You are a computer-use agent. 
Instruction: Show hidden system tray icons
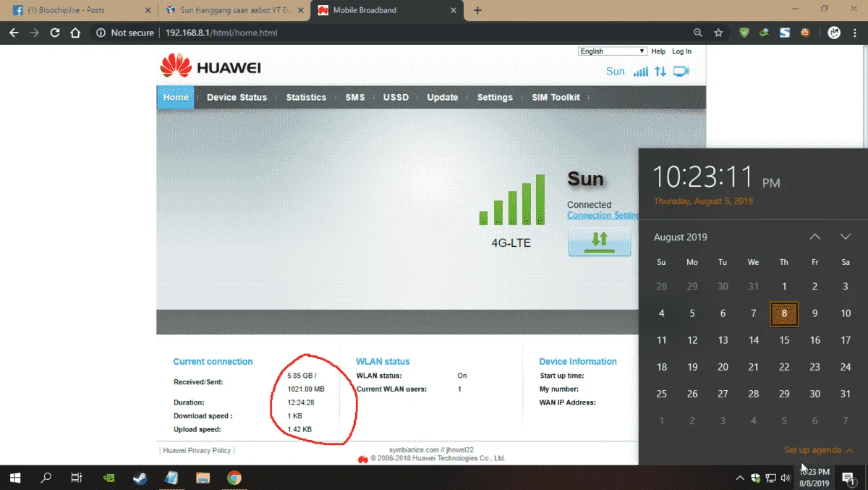tap(740, 478)
